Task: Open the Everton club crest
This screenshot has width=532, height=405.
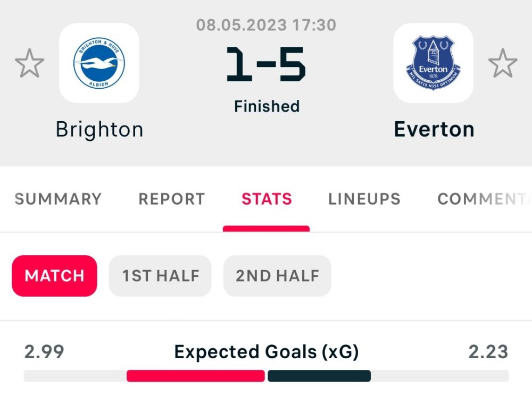Action: (433, 63)
